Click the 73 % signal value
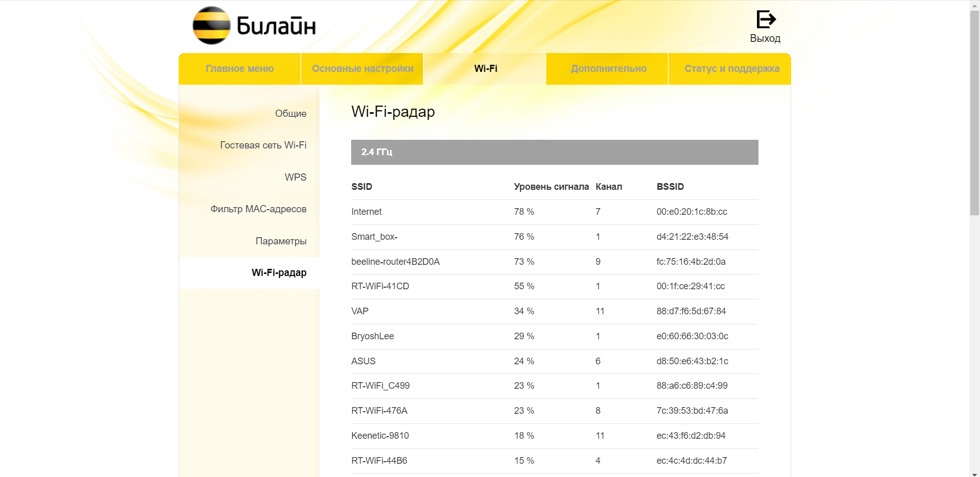The width and height of the screenshot is (980, 477). pos(524,262)
